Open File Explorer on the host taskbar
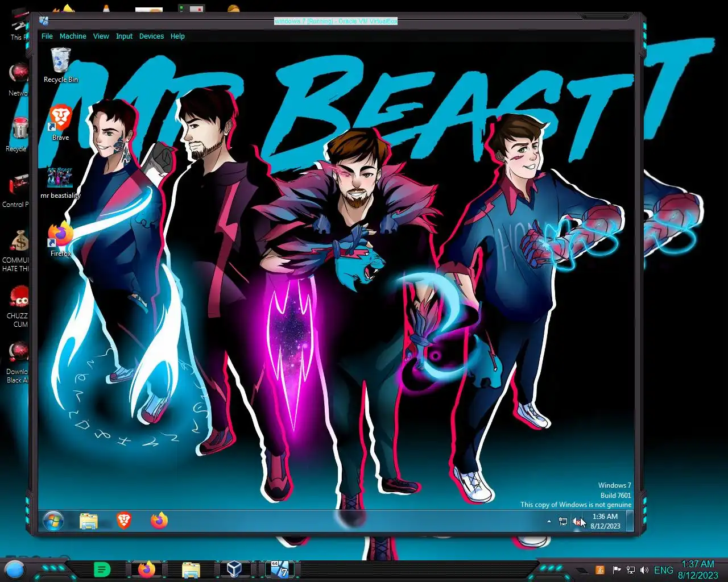728x582 pixels. coord(191,569)
